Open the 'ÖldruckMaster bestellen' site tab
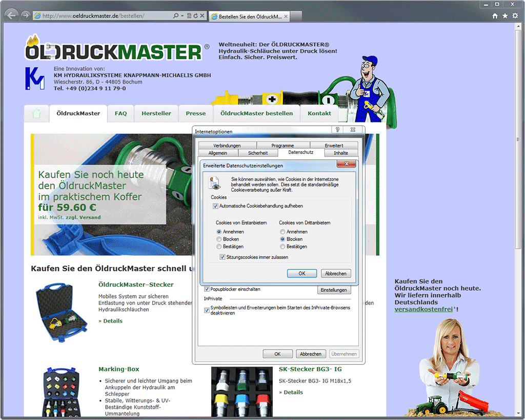 coord(256,113)
